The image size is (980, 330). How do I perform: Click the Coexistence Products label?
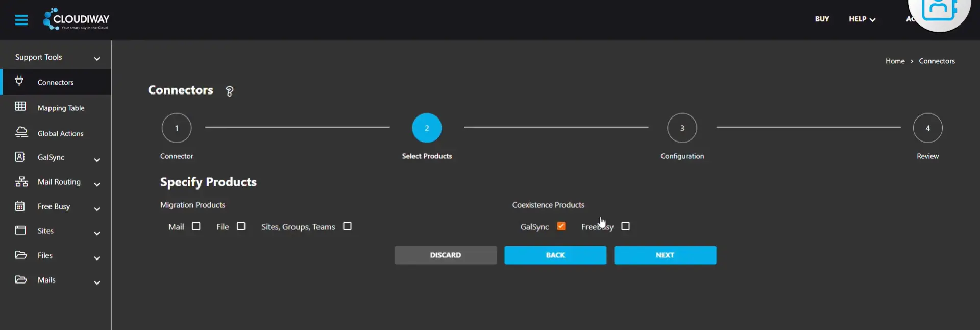548,205
